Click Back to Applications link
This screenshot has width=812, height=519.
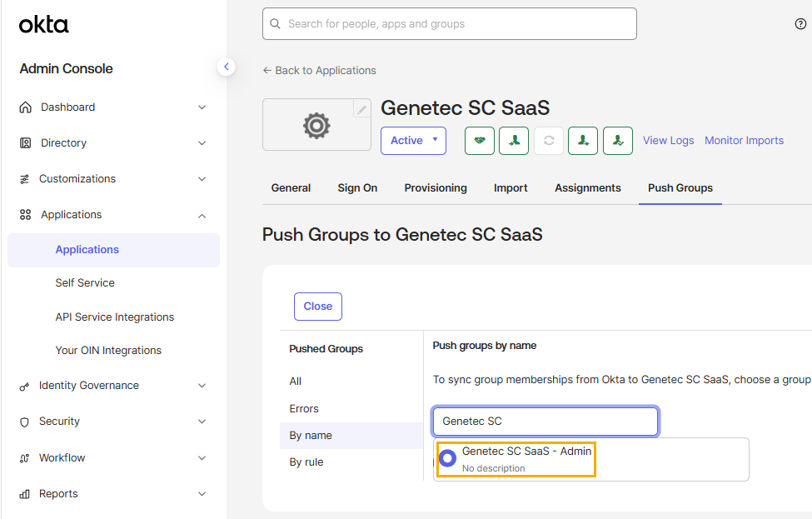tap(320, 71)
